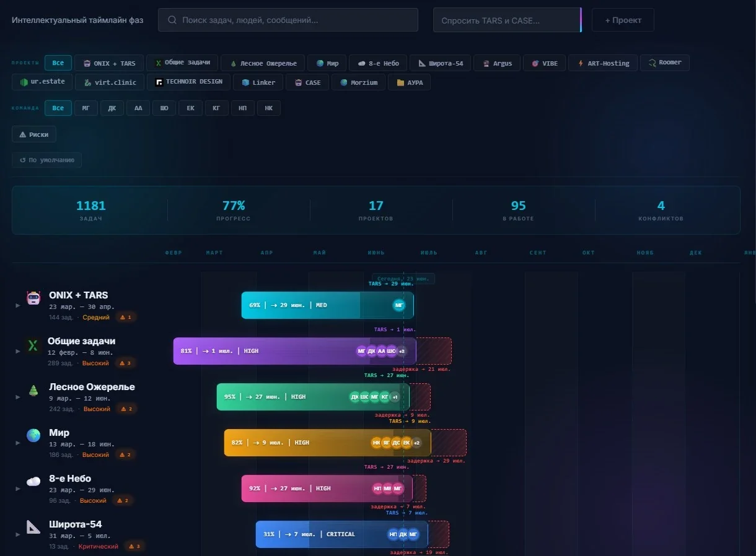Click the purple Общие задачи 81% progress bar

click(294, 351)
